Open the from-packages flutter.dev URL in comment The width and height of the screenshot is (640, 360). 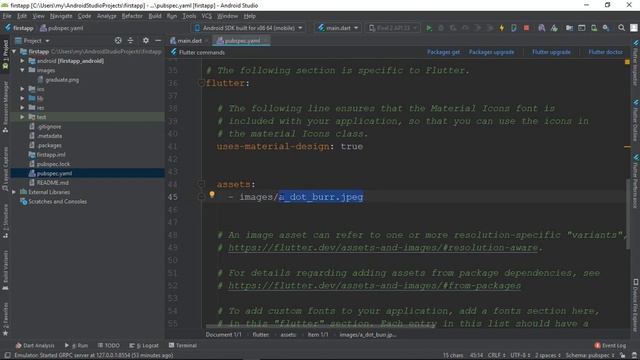pos(374,285)
